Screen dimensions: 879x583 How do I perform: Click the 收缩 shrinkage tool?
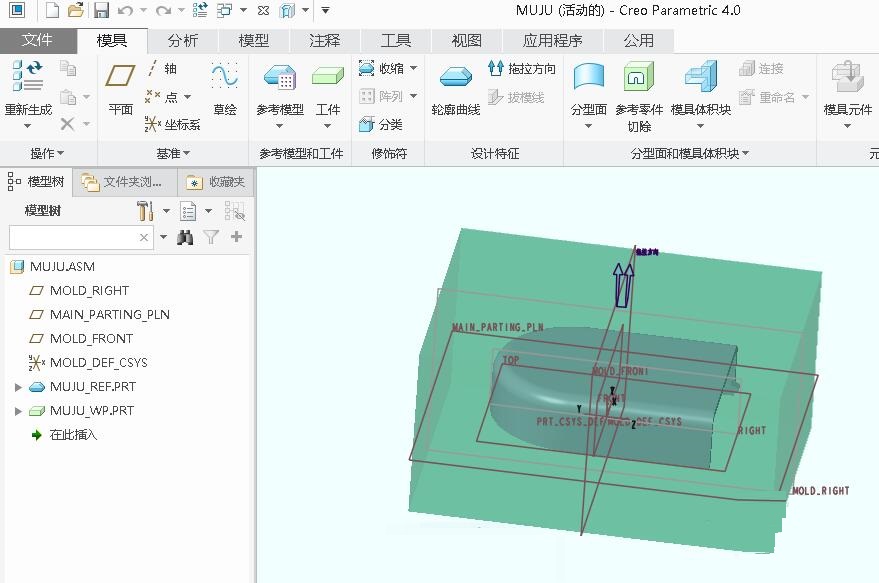click(381, 68)
